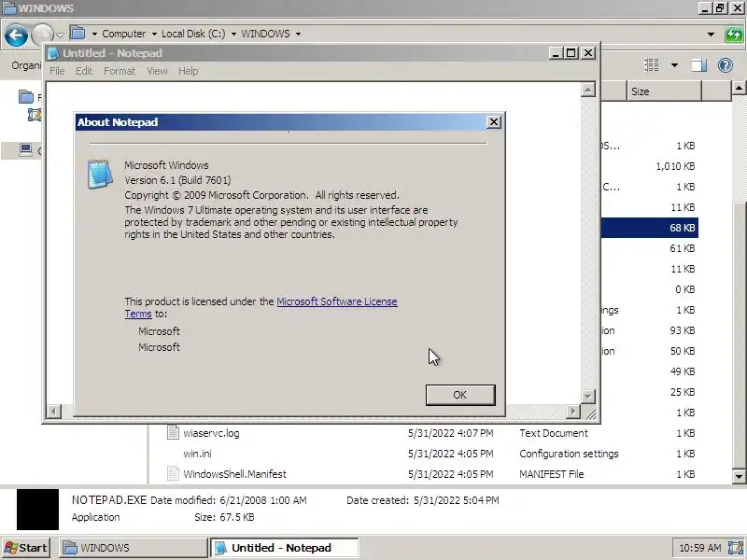Click the Start button
The image size is (747, 560).
(26, 548)
